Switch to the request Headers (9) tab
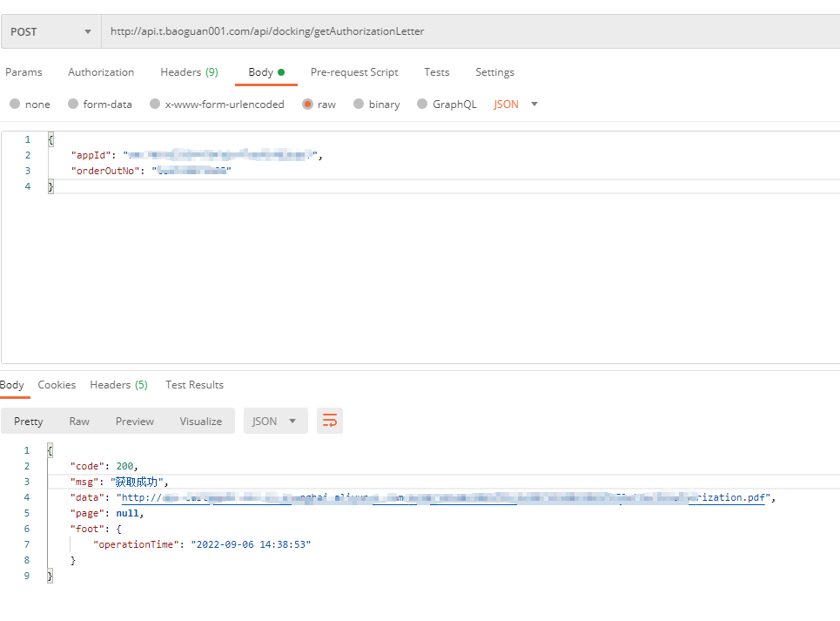The height and width of the screenshot is (621, 840). pos(189,72)
